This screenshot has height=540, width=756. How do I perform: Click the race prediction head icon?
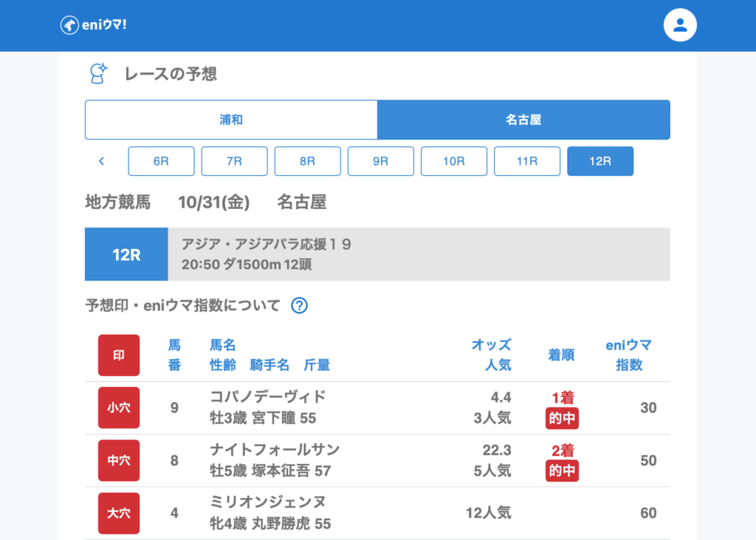pos(98,73)
